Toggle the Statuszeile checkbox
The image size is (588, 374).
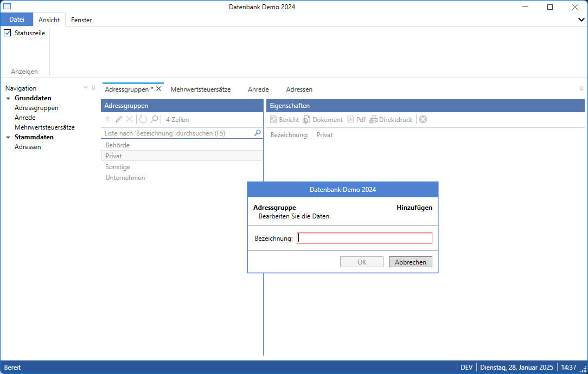point(8,33)
